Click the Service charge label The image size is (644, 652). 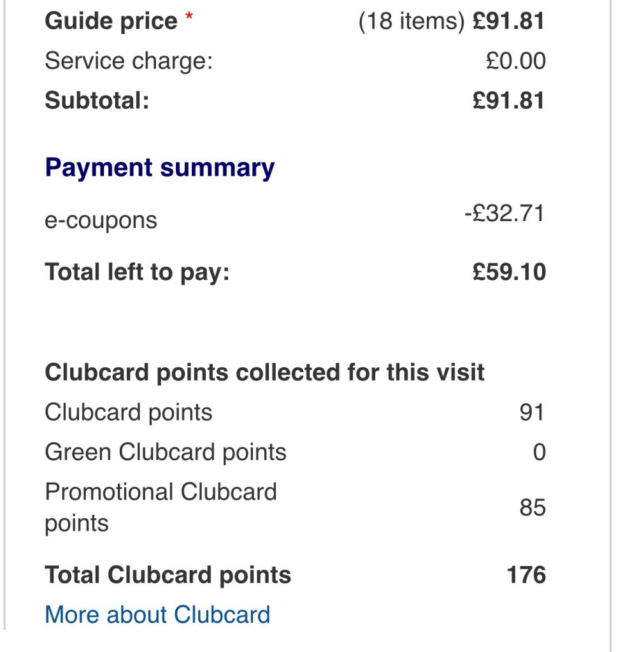[129, 61]
